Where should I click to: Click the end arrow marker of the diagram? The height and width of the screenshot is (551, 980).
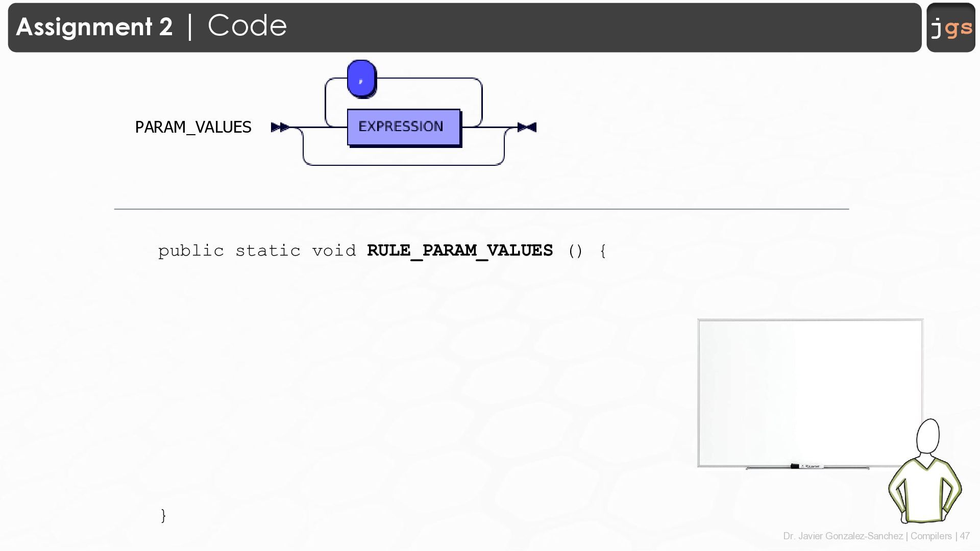[527, 127]
